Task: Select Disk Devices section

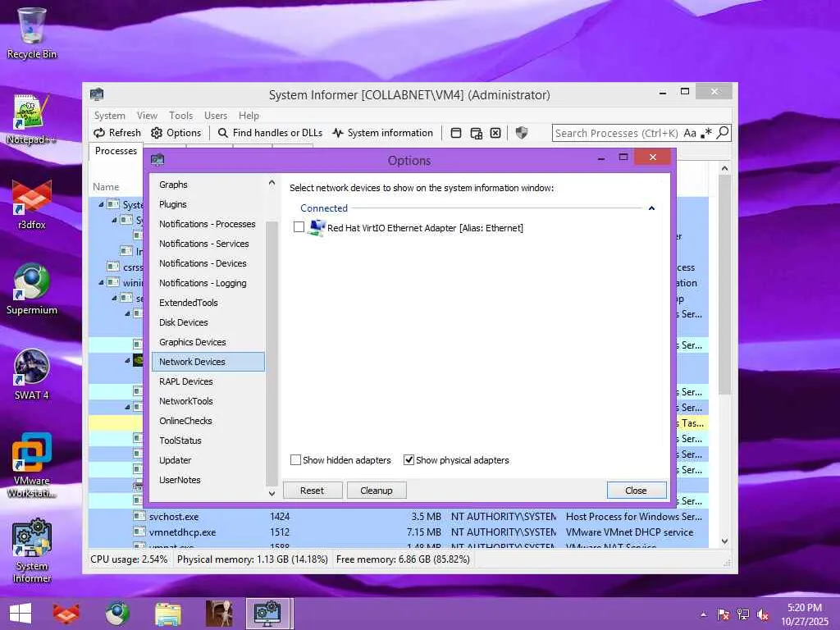Action: point(208,322)
